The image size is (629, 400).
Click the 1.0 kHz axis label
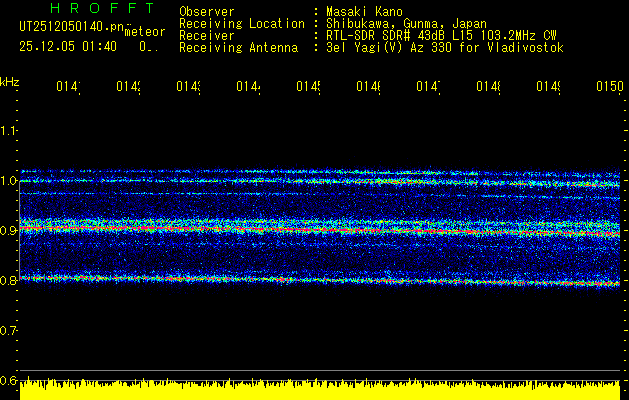coord(9,181)
